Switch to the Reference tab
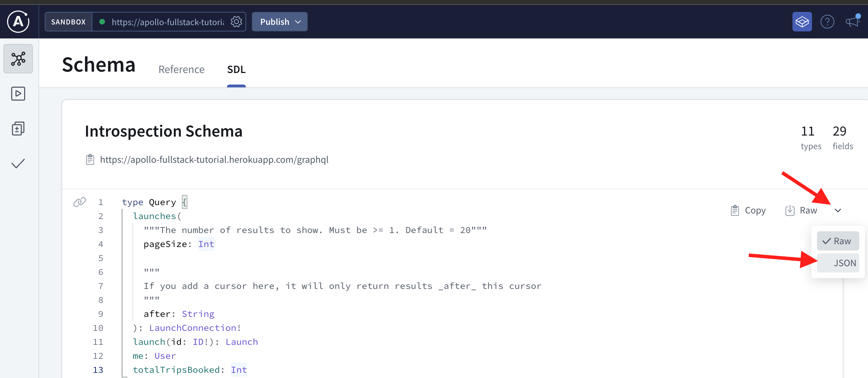Screen dimensions: 868x378 [x=181, y=70]
